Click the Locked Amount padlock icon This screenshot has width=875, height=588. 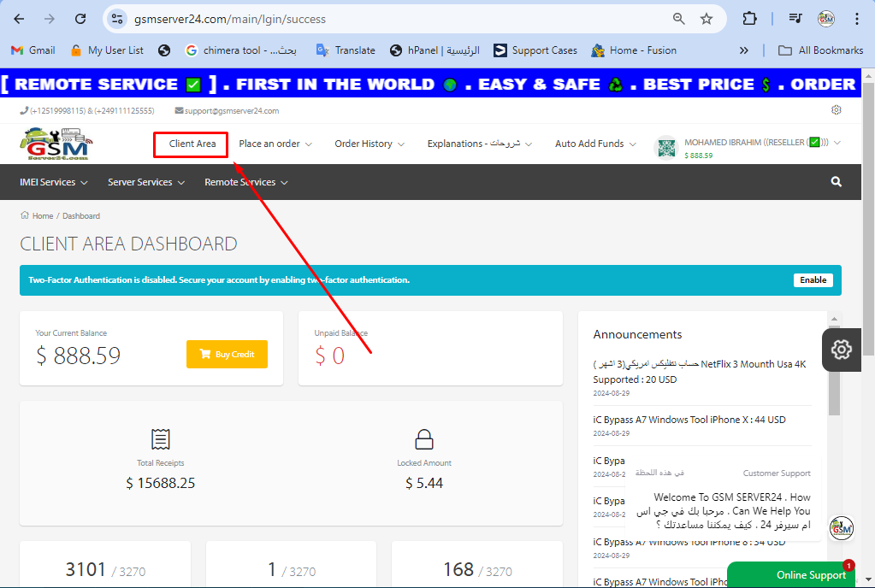click(x=424, y=439)
